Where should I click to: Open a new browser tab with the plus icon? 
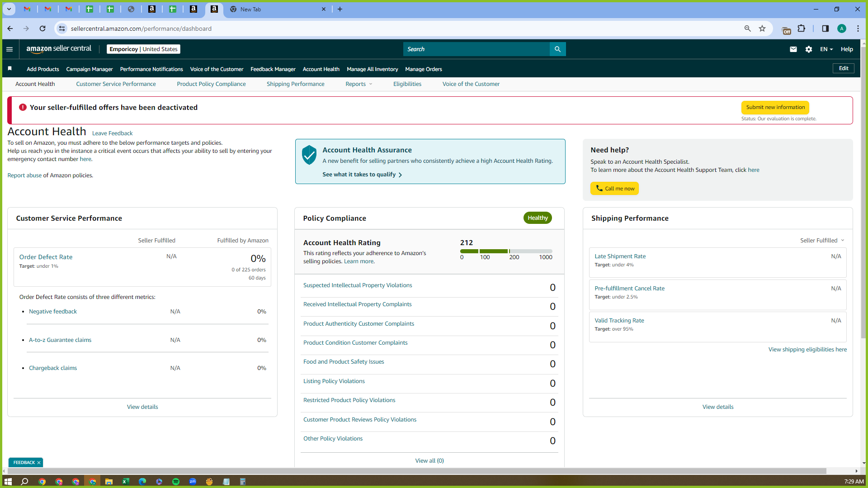click(340, 9)
